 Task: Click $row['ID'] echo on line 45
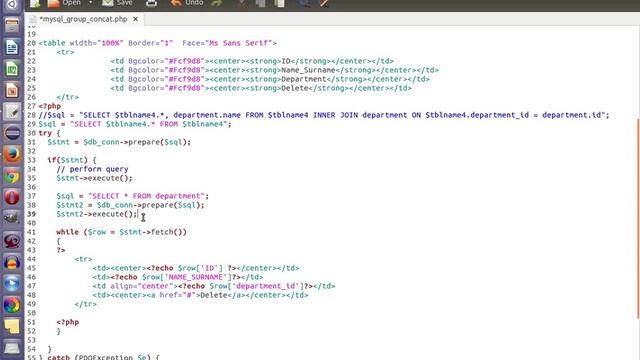pos(191,268)
